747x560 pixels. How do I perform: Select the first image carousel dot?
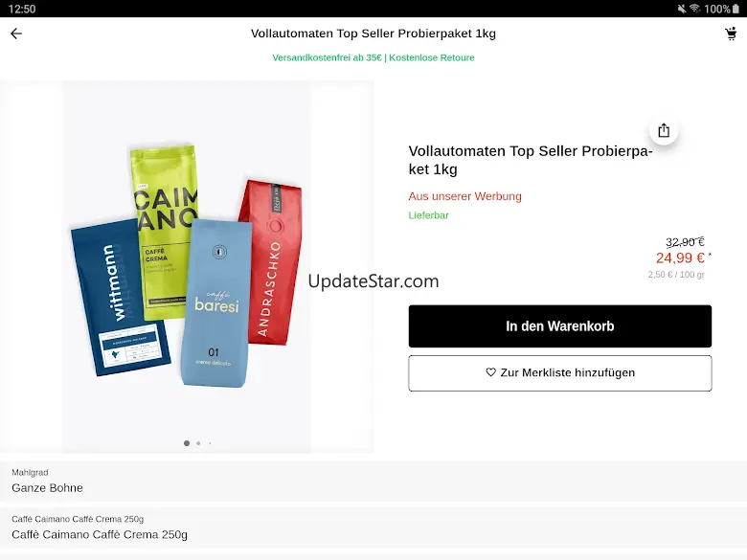click(x=187, y=443)
